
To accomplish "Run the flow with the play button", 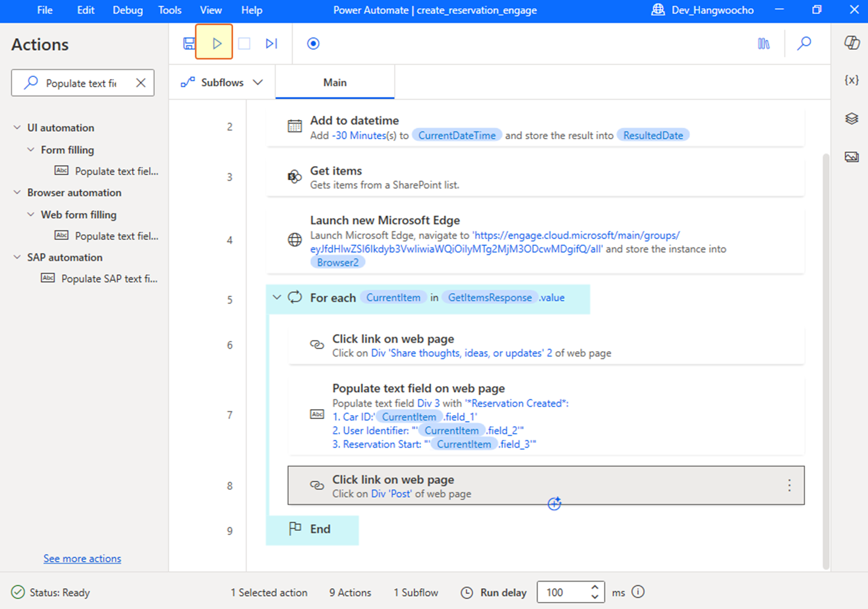I will pos(217,43).
